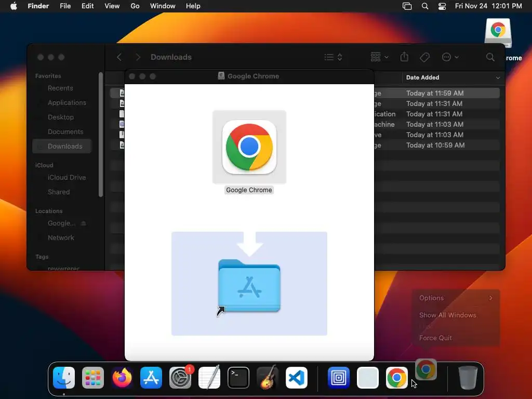This screenshot has width=532, height=399.
Task: Open the Window menu
Action: click(163, 6)
